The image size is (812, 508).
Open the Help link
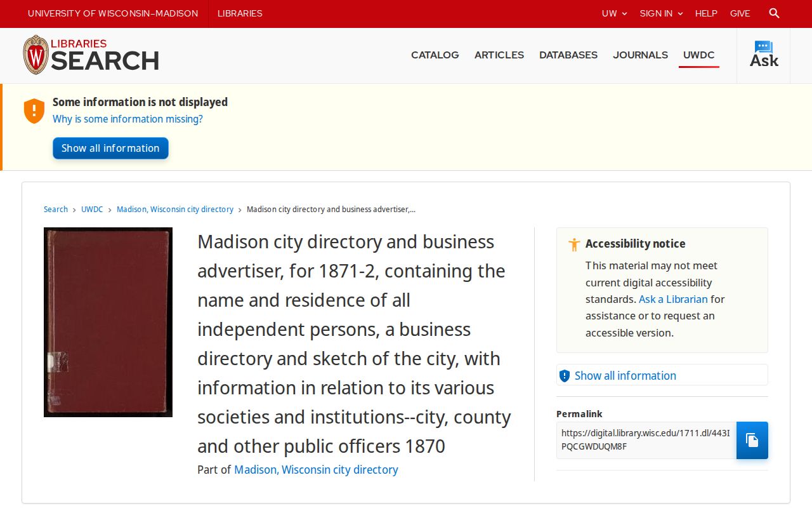tap(706, 13)
